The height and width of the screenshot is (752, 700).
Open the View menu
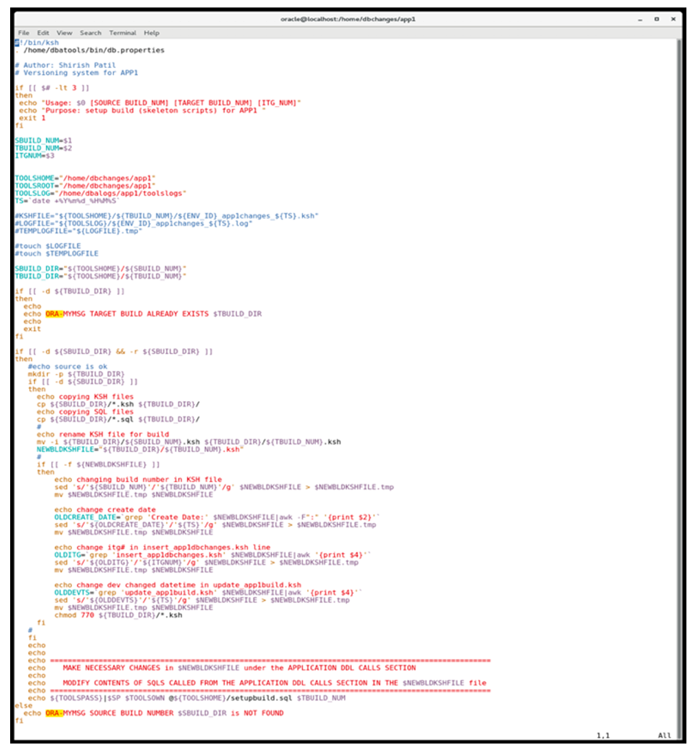(x=65, y=33)
